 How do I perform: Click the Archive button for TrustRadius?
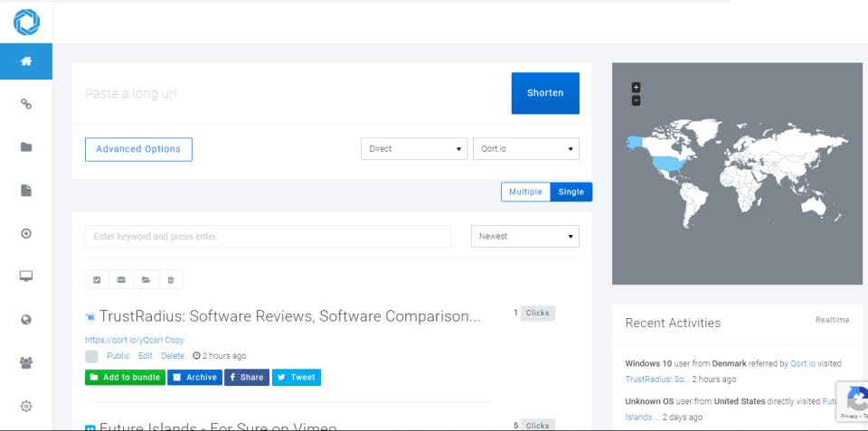(195, 378)
